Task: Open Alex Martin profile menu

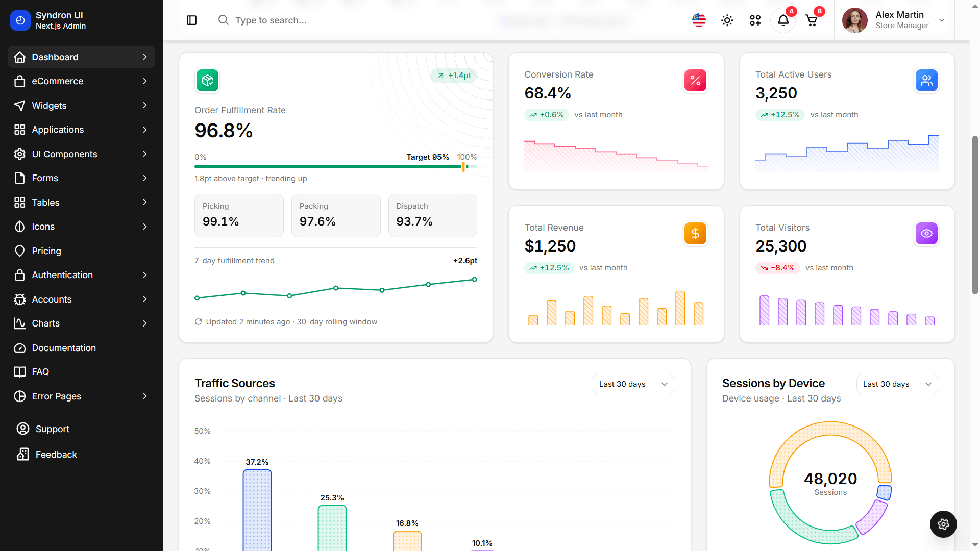Action: [894, 20]
